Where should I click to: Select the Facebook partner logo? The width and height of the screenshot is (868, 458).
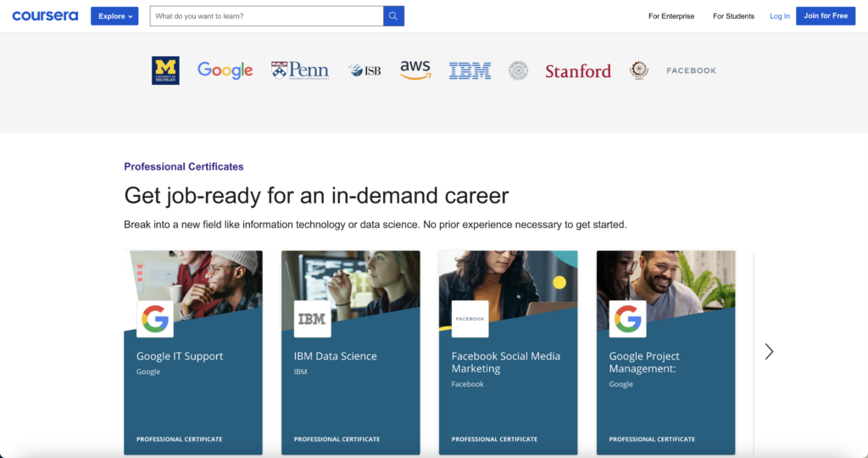click(x=691, y=70)
